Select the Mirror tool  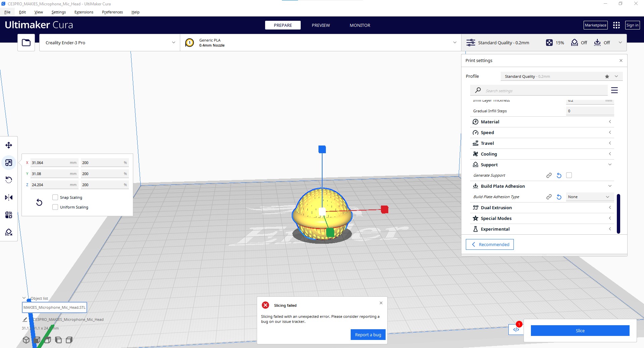tap(9, 197)
